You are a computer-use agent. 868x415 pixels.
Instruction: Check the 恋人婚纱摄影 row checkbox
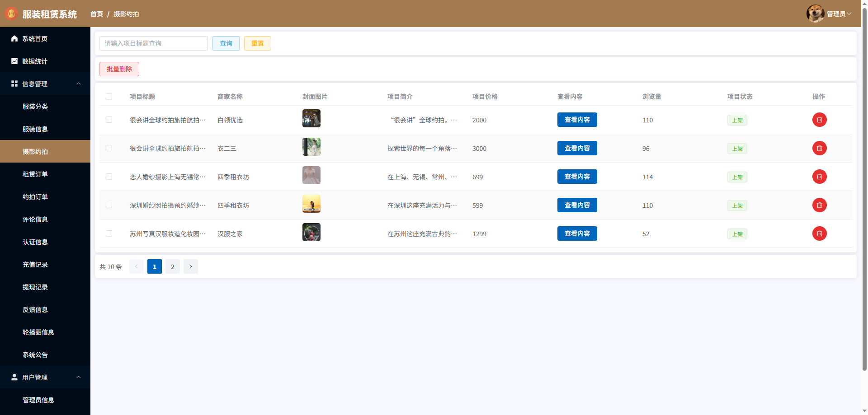(x=109, y=177)
